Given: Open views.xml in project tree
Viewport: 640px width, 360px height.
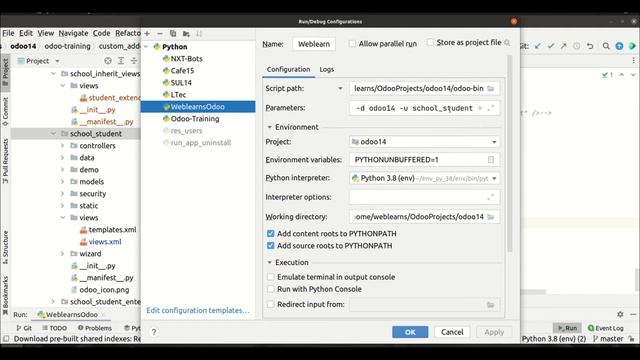Looking at the screenshot, I should (x=105, y=242).
